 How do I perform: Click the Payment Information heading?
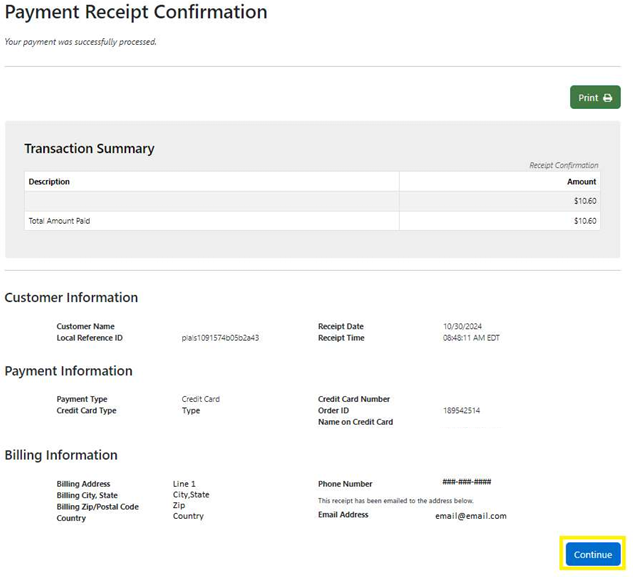tap(68, 371)
